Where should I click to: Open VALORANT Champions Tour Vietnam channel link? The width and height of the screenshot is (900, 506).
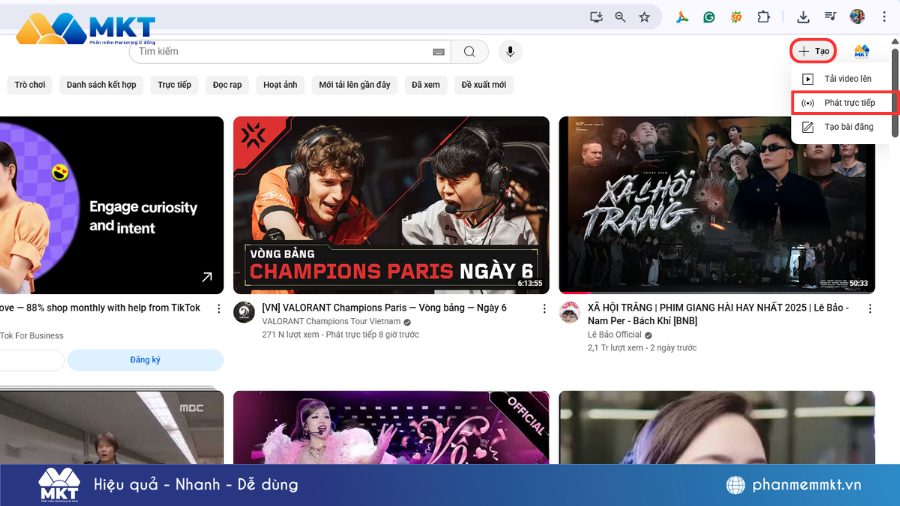click(x=331, y=321)
